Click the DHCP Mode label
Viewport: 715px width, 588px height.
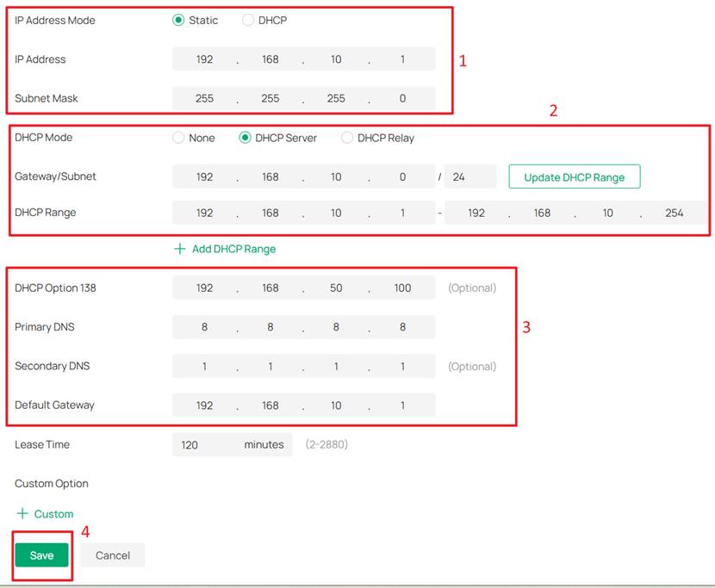43,137
